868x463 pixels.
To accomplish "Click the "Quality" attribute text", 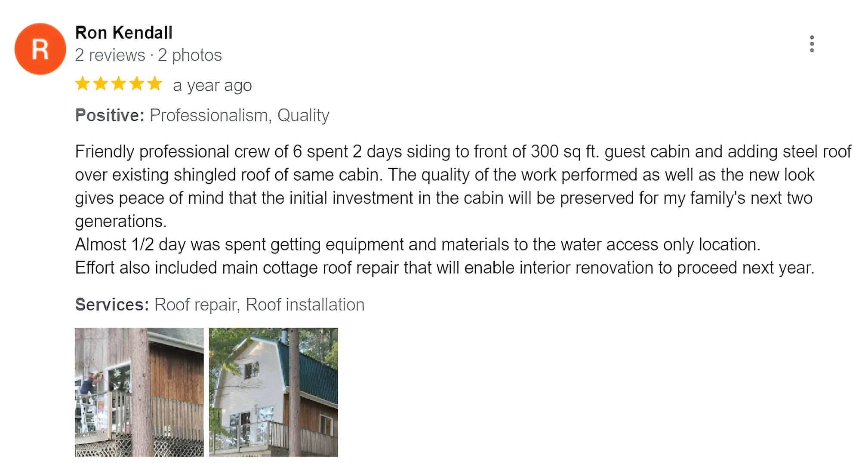I will point(303,115).
